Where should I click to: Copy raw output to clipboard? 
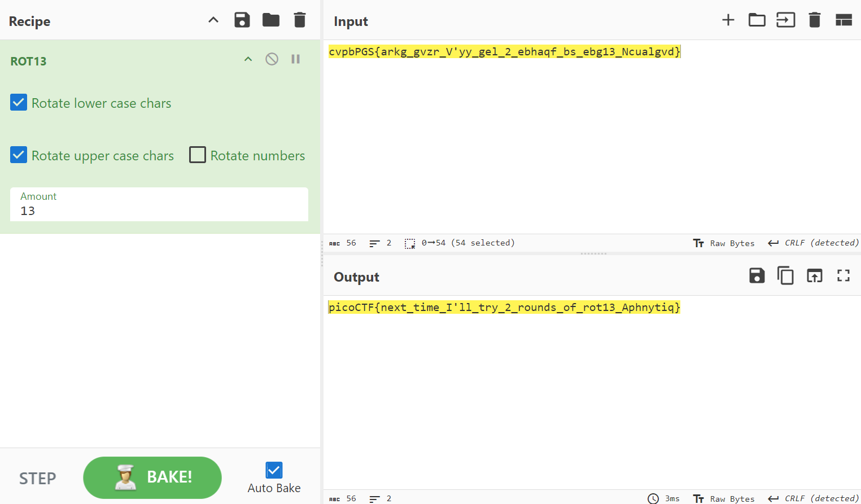click(x=785, y=276)
